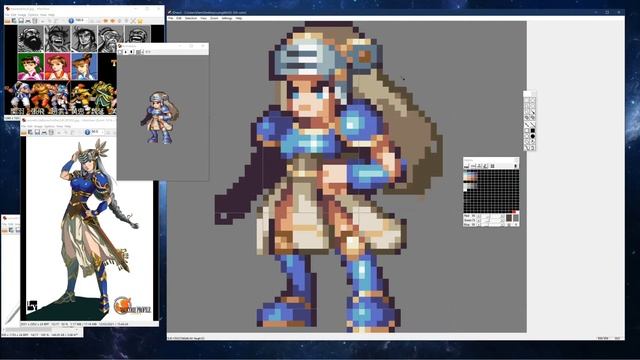
Task: Click the pixel art character in preview window
Action: [160, 117]
